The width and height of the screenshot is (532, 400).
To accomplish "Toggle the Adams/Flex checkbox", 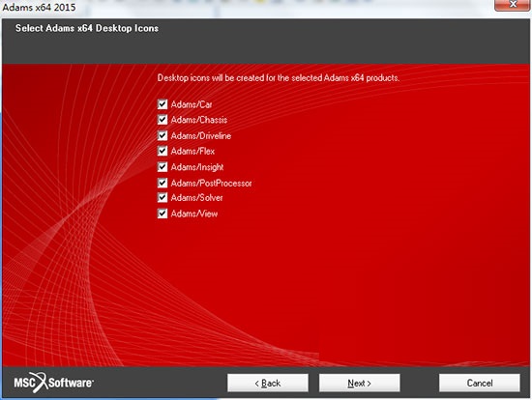I will click(163, 151).
